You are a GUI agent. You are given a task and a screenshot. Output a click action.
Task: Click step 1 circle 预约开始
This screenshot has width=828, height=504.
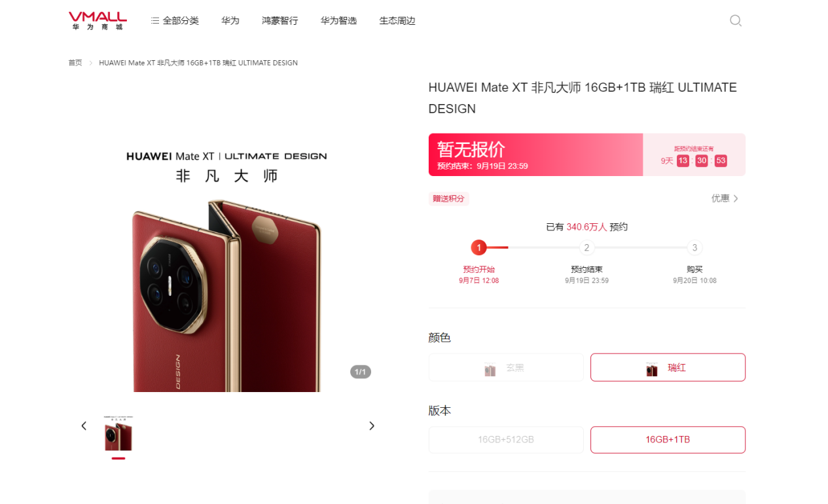pos(479,247)
